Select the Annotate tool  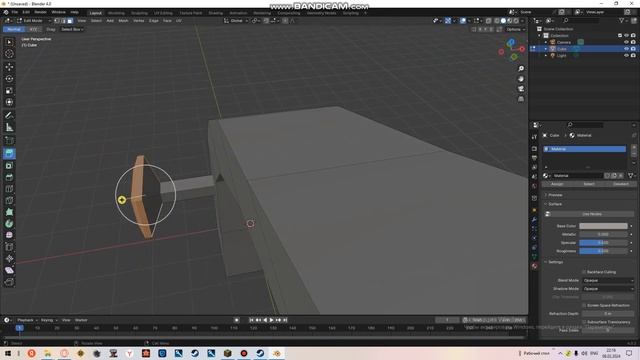point(9,116)
